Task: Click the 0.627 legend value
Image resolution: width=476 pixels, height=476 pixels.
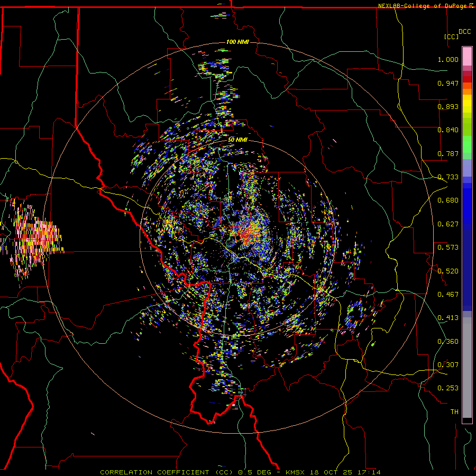Action: click(448, 224)
